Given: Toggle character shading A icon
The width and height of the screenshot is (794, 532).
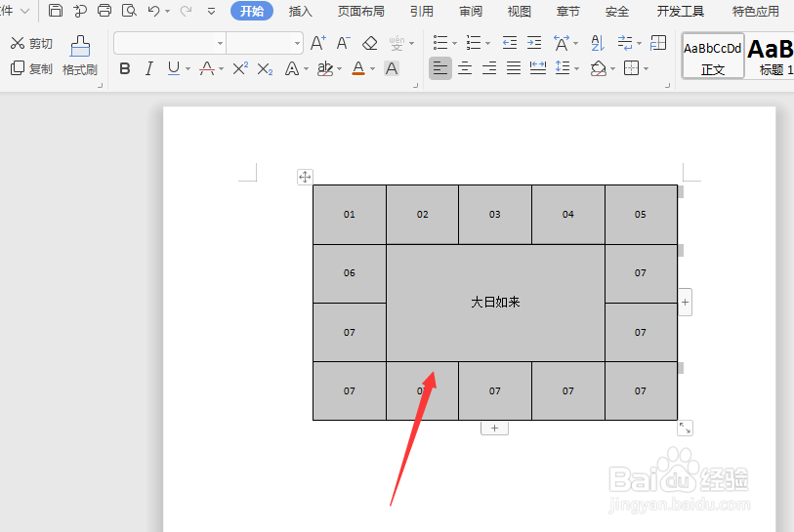Looking at the screenshot, I should point(392,68).
